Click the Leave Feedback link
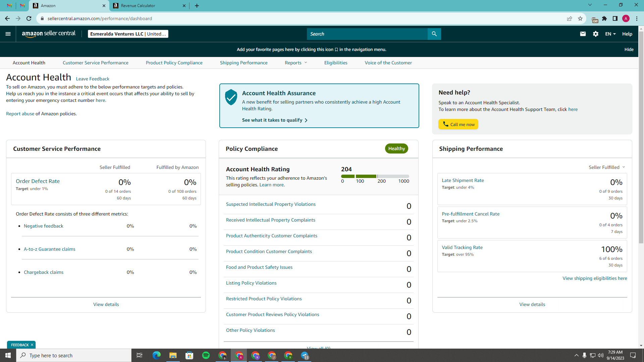Viewport: 644px width, 362px height. point(93,79)
